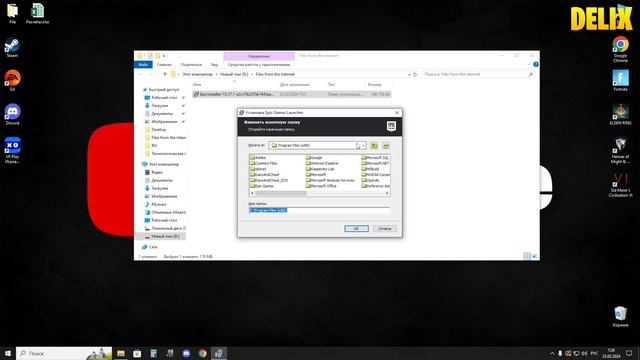This screenshot has width=640, height=360.
Task: Select Music under This PC
Action: coord(158,204)
